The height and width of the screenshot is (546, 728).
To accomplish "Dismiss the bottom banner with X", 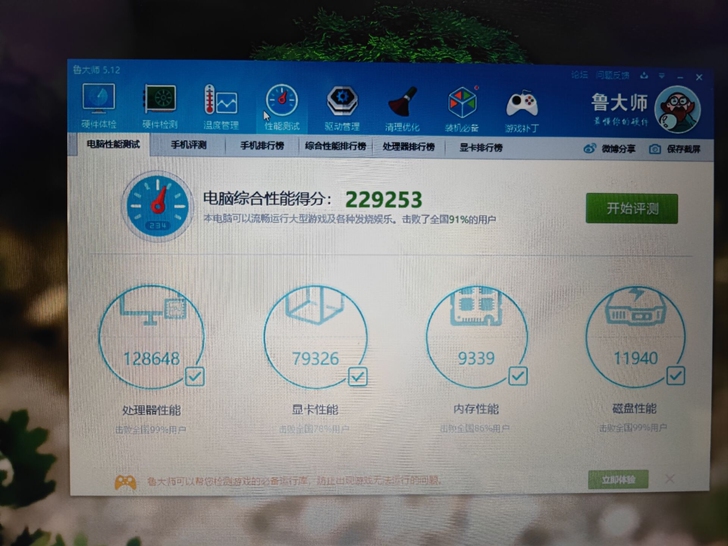I will pos(670,479).
